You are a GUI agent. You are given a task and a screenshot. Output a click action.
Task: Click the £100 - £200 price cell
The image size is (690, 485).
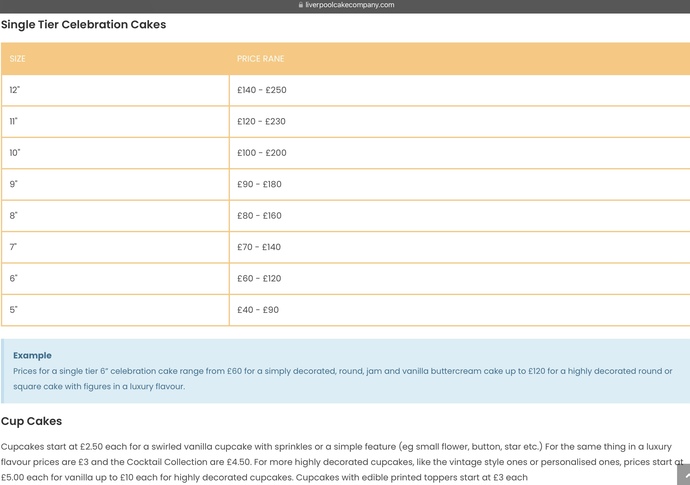pyautogui.click(x=459, y=153)
